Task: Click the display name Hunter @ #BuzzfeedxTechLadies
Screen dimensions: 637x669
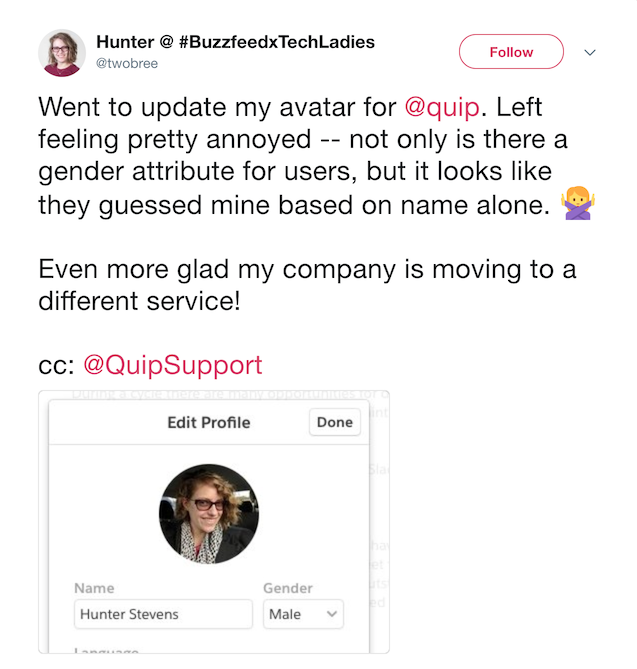Action: [236, 42]
